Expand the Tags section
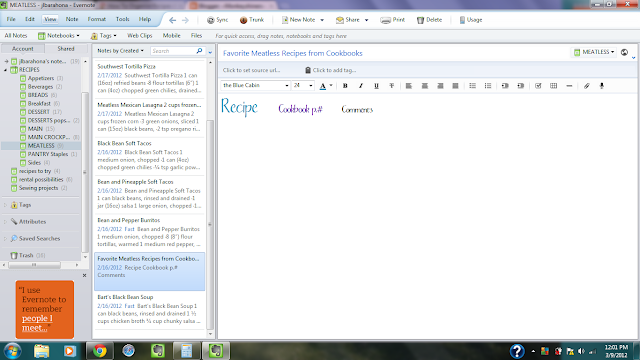 click(x=6, y=205)
